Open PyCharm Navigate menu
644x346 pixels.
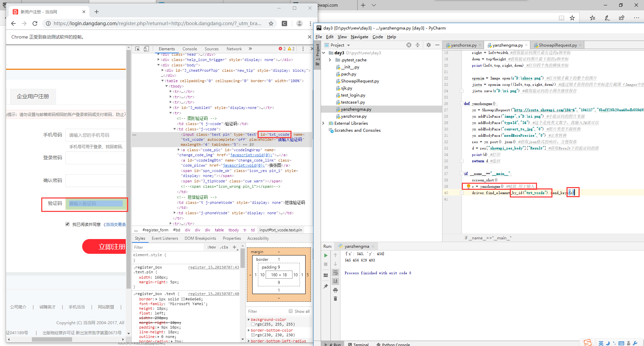coord(360,37)
